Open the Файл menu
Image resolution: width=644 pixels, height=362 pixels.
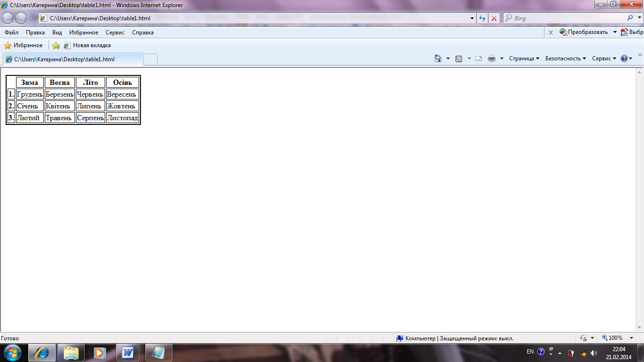pyautogui.click(x=12, y=33)
